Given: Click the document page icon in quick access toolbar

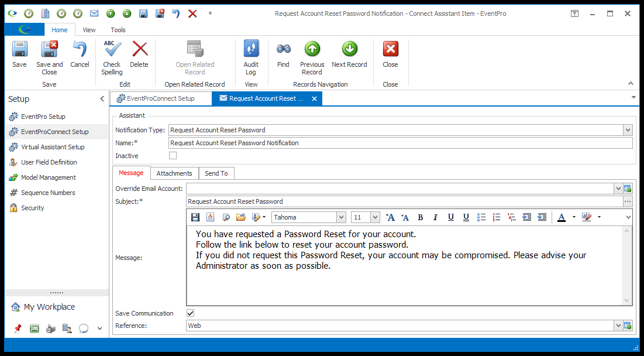Looking at the screenshot, I should click(x=45, y=13).
